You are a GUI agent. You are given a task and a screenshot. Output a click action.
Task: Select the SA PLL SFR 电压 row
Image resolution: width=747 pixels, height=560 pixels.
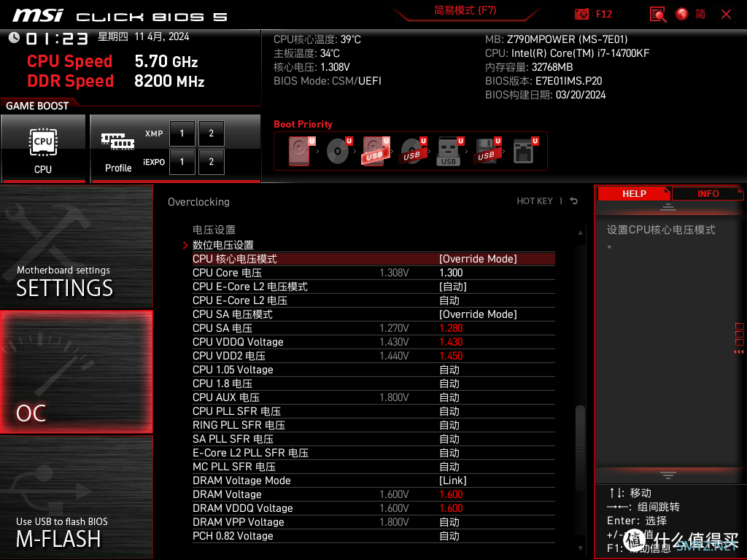pos(373,438)
